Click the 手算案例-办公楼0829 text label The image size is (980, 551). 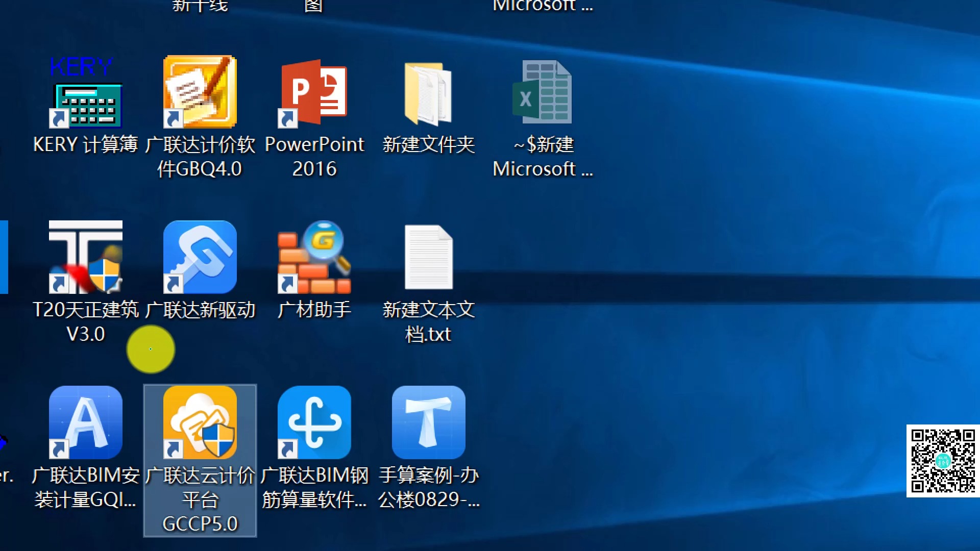click(x=429, y=487)
